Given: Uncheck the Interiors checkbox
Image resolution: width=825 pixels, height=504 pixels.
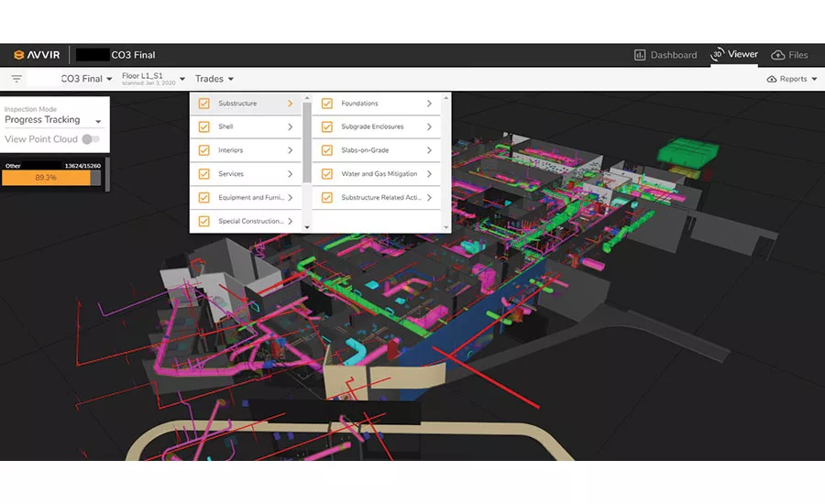Looking at the screenshot, I should coord(204,150).
